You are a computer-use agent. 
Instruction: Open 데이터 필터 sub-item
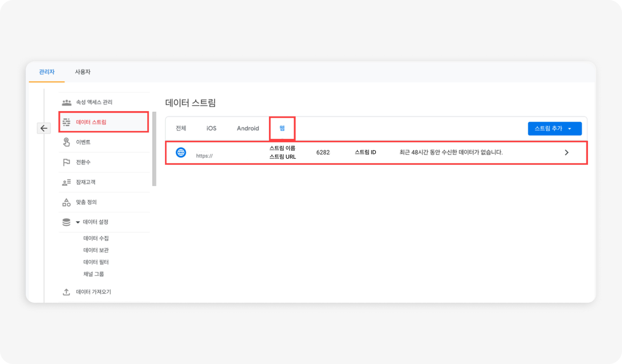pyautogui.click(x=96, y=262)
